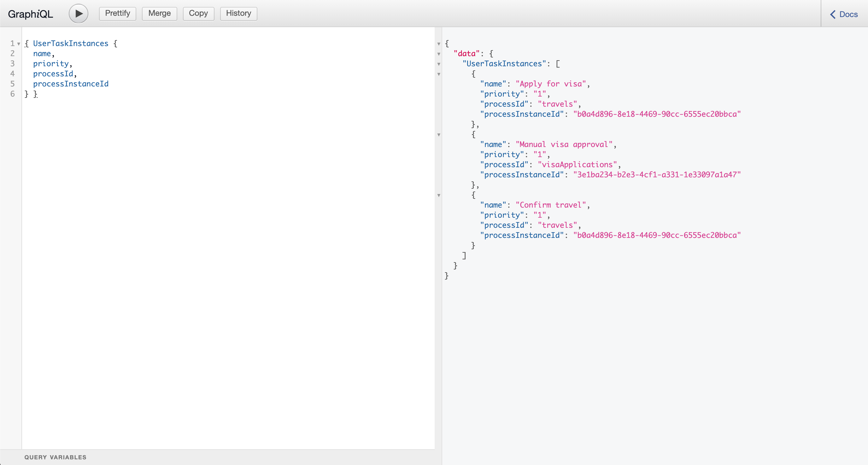868x465 pixels.
Task: Click the GraphiQL logo
Action: coord(30,14)
